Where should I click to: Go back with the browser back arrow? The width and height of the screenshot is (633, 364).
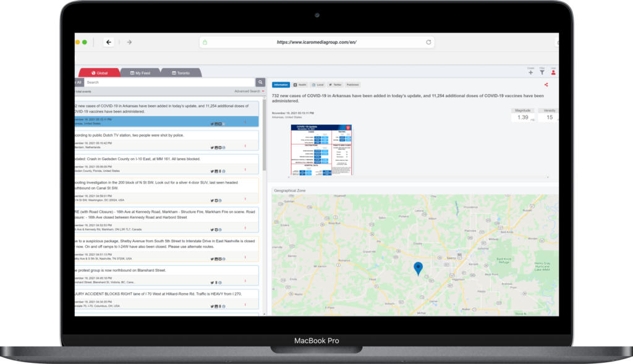coord(109,42)
